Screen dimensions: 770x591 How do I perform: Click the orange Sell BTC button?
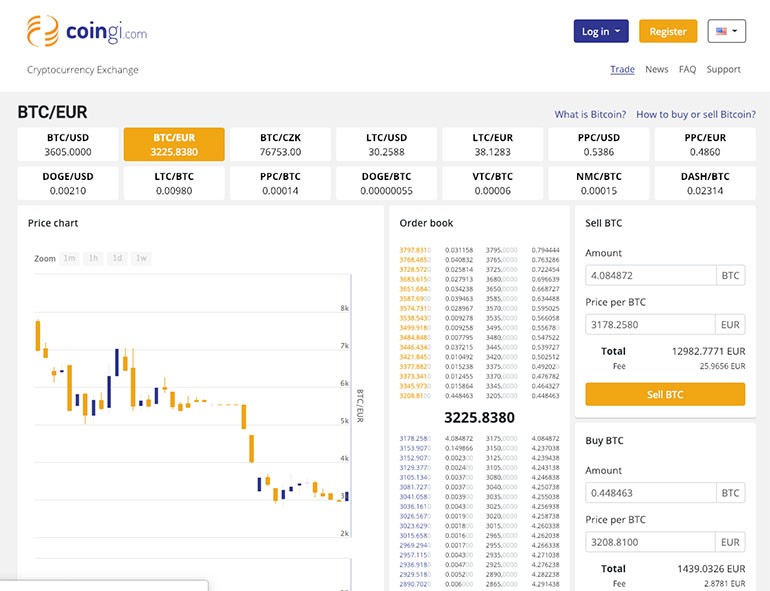click(x=665, y=394)
